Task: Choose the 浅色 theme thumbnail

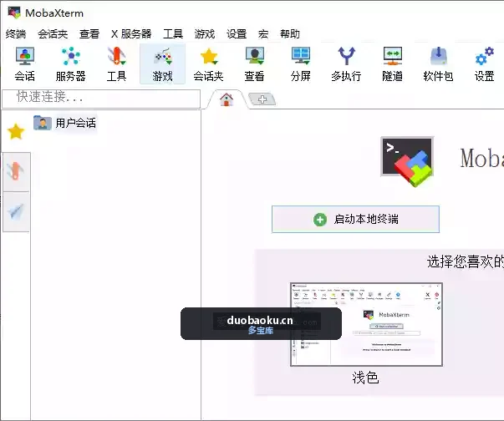Action: click(366, 324)
